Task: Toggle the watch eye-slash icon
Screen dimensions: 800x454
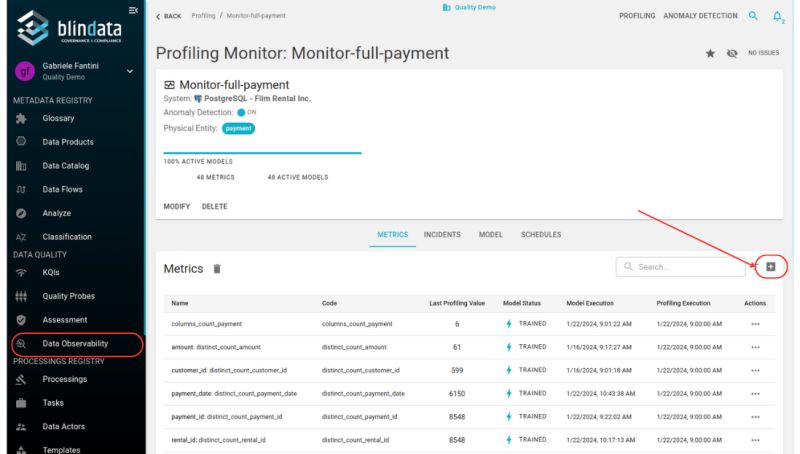Action: tap(732, 53)
